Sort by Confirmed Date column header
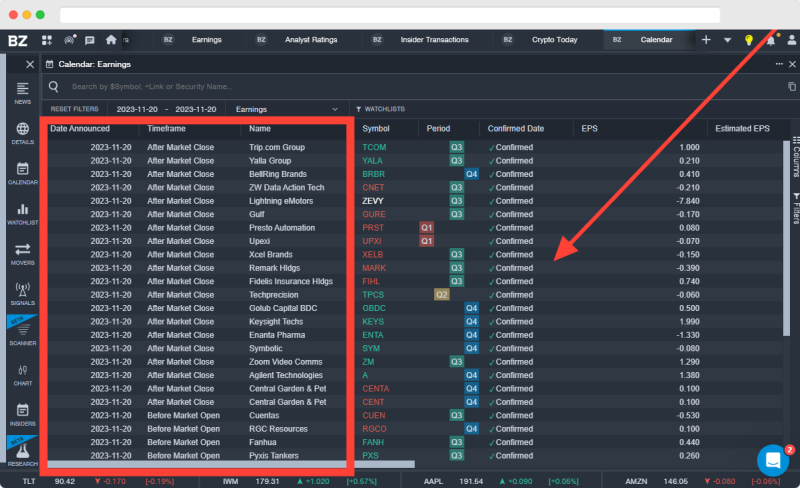Viewport: 800px width, 488px height. click(515, 129)
